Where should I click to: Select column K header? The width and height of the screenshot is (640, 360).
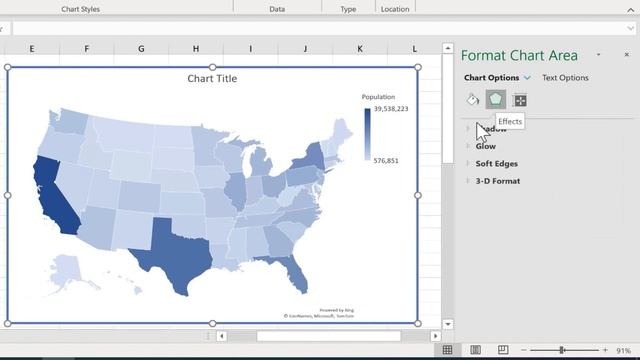[360, 49]
